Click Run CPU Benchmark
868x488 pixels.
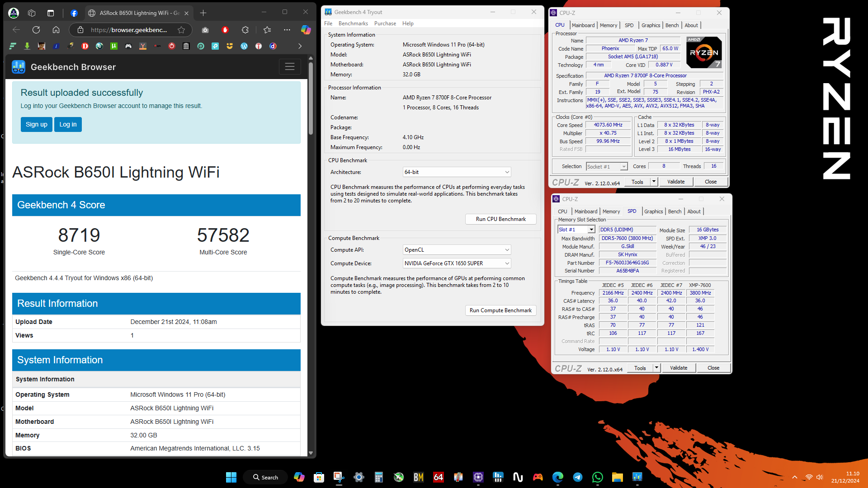pos(500,219)
